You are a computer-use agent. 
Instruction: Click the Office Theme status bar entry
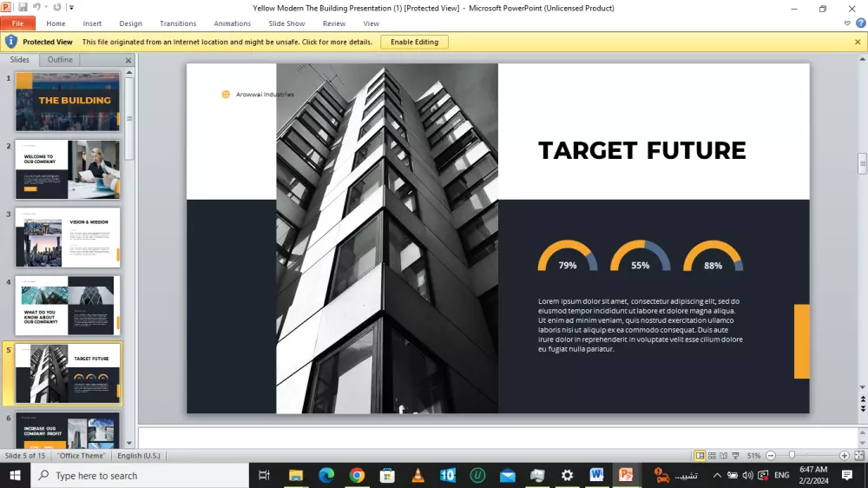point(82,455)
